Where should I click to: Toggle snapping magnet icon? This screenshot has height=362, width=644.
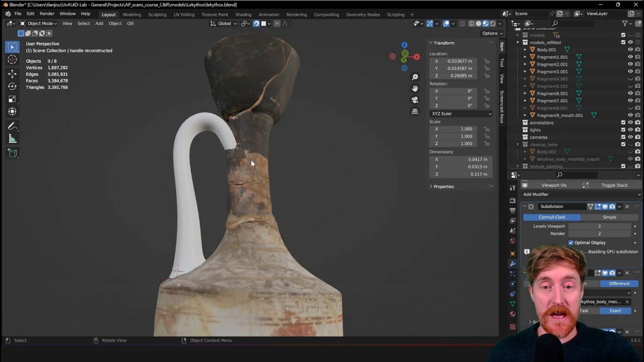point(256,24)
